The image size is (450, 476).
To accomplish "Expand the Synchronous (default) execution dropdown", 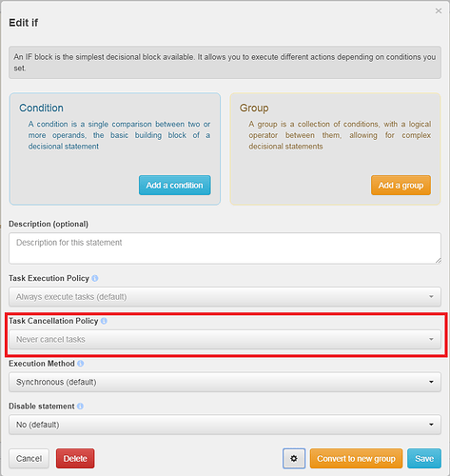I will 225,382.
